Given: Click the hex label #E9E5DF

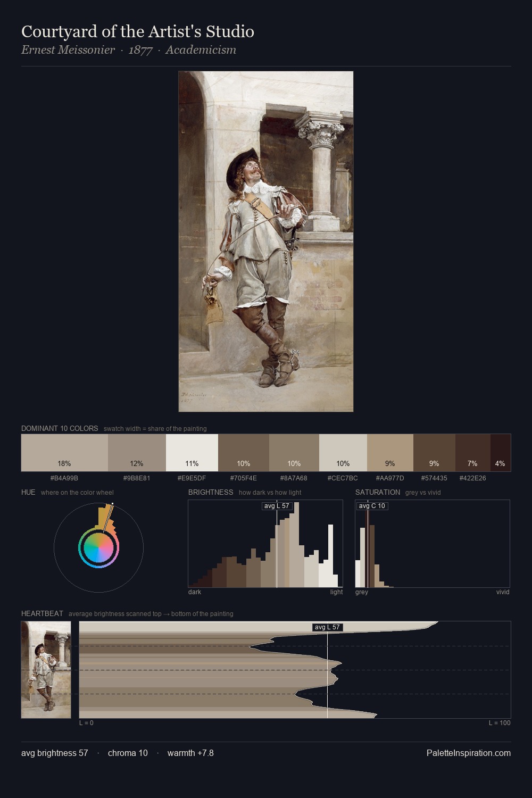Looking at the screenshot, I should coord(192,478).
